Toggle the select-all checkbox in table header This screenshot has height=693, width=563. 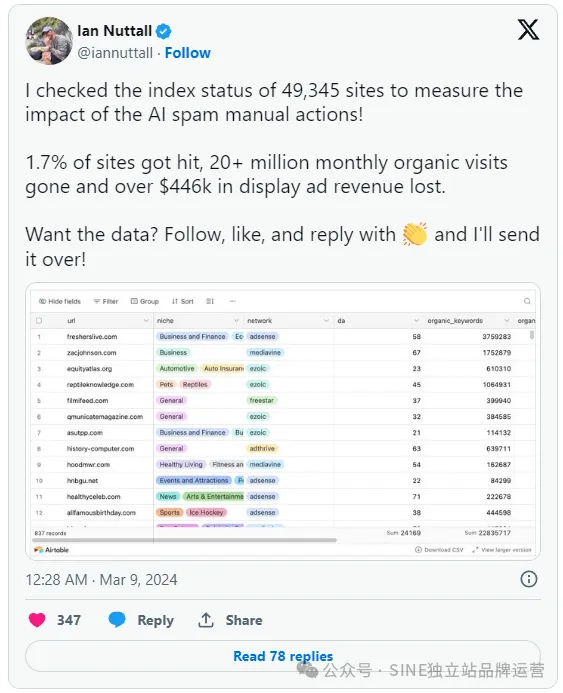point(39,320)
